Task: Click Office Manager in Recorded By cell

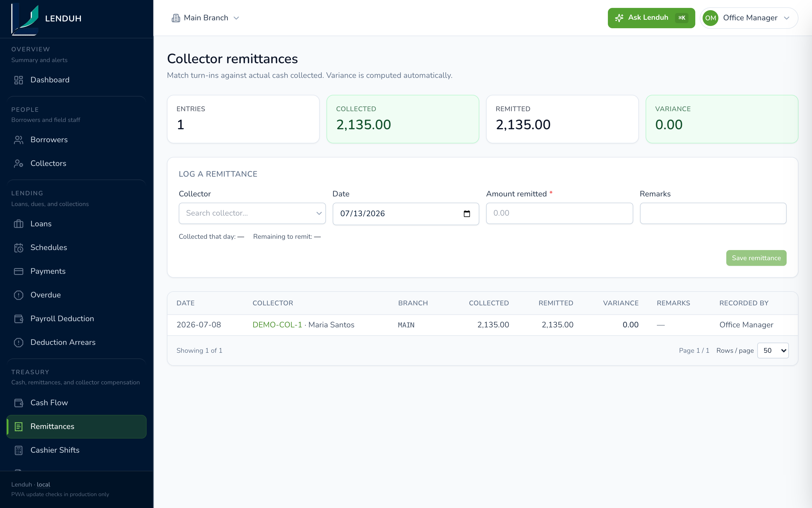Action: (x=746, y=325)
